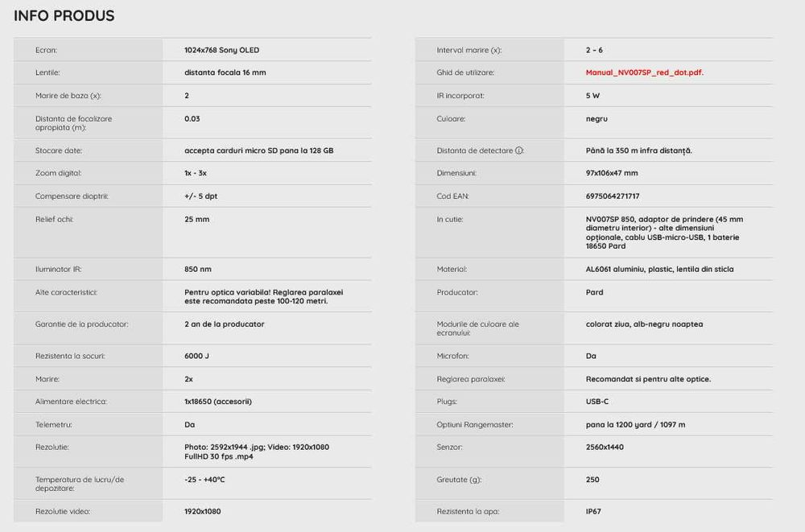Click the Optiuni Rangemaster label
This screenshot has width=805, height=532.
475,424
